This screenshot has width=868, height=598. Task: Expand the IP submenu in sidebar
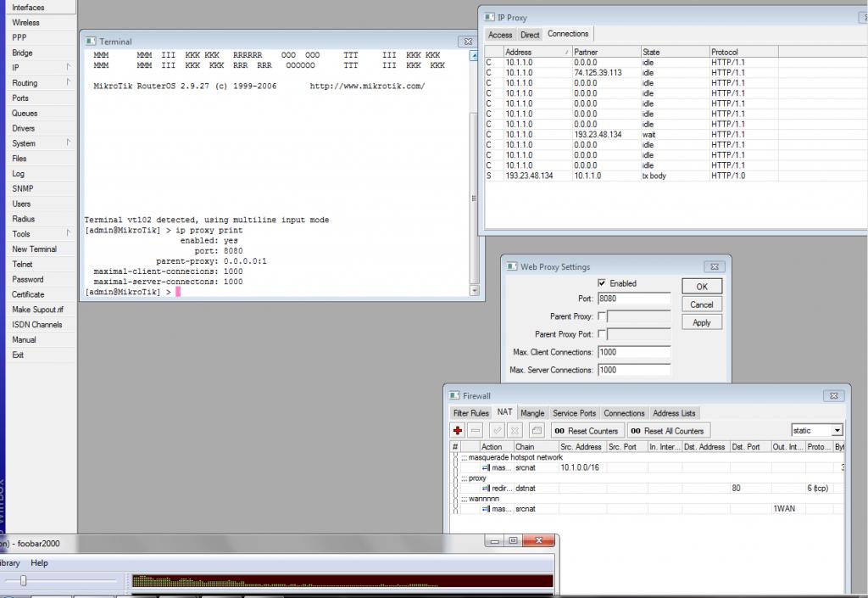tap(68, 67)
